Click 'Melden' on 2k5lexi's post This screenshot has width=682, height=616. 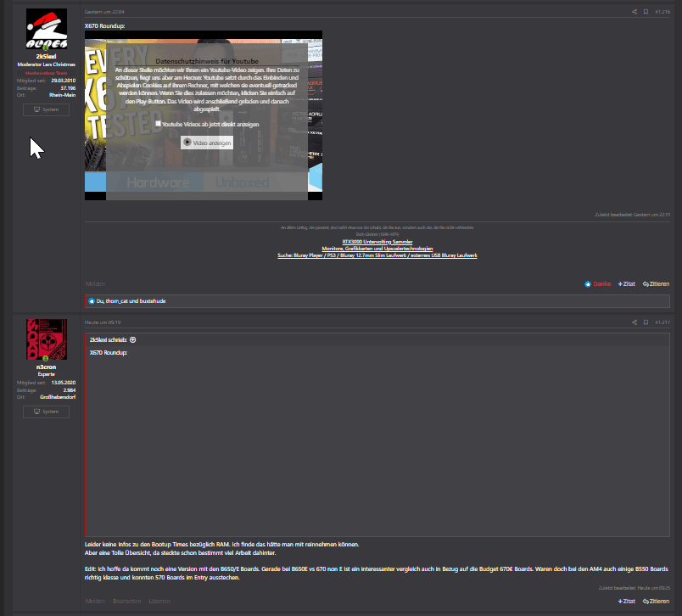[95, 284]
